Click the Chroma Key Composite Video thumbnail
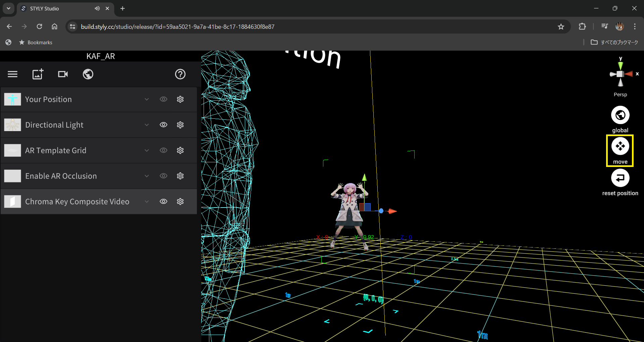This screenshot has height=342, width=644. 13,201
